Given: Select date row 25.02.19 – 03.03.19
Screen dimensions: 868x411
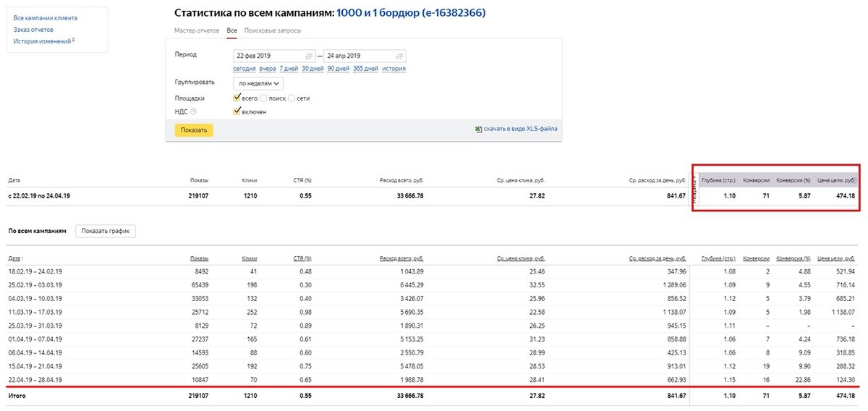Looking at the screenshot, I should click(x=35, y=285).
